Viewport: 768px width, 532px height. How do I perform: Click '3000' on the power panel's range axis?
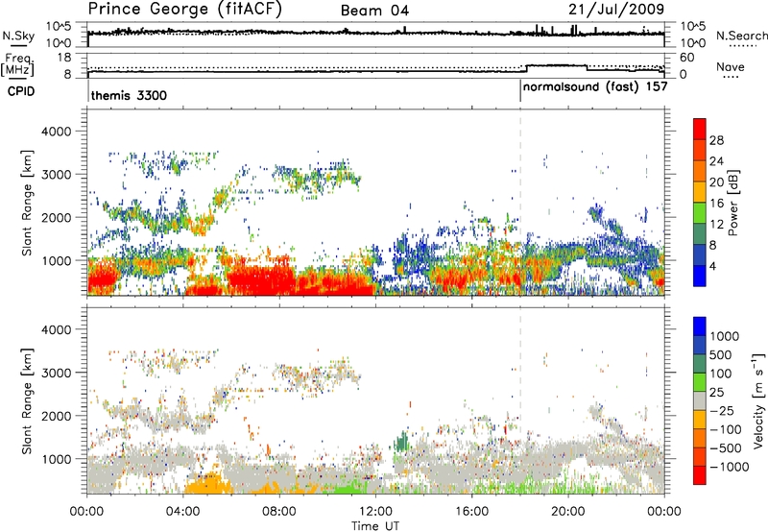(x=56, y=175)
